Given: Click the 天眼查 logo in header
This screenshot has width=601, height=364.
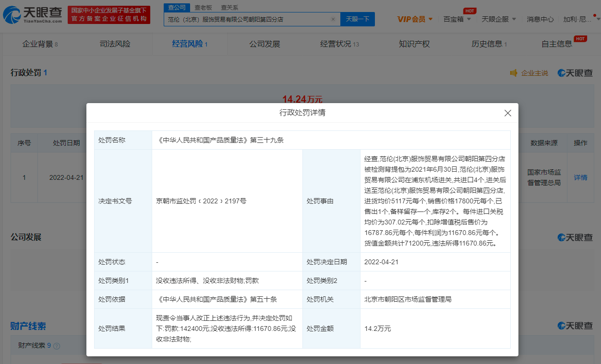Looking at the screenshot, I should (33, 15).
